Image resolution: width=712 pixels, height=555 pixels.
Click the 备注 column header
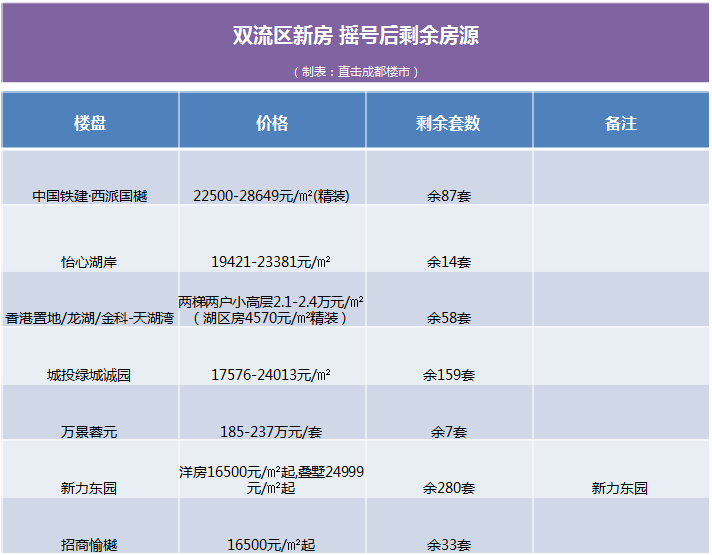tap(620, 123)
